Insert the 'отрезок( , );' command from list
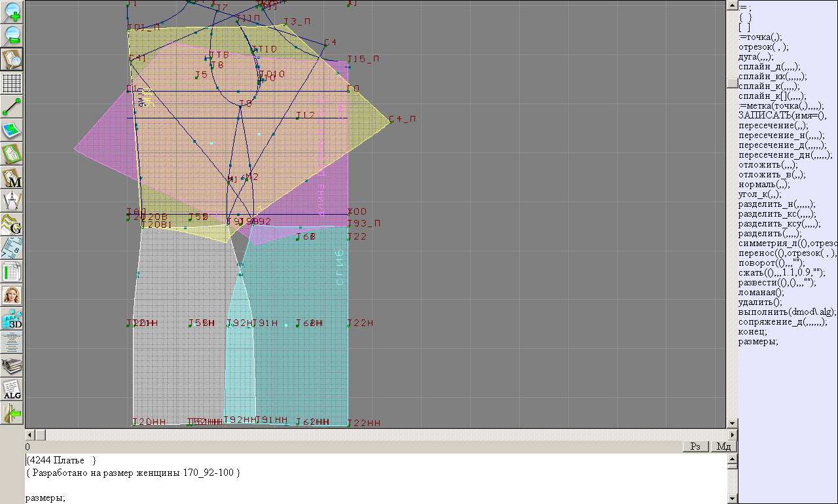This screenshot has height=504, width=838. pyautogui.click(x=763, y=47)
